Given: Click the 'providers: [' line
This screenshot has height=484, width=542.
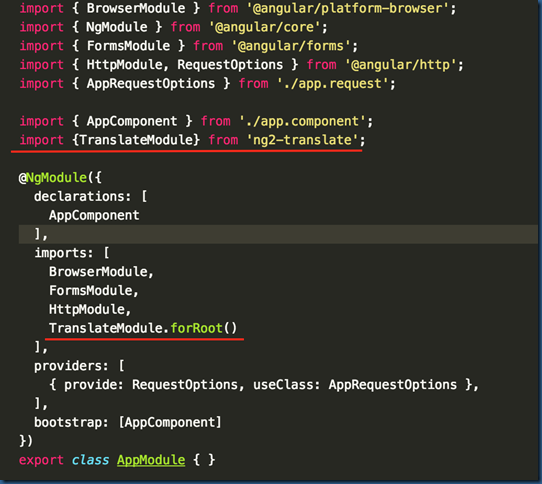Looking at the screenshot, I should (x=79, y=366).
